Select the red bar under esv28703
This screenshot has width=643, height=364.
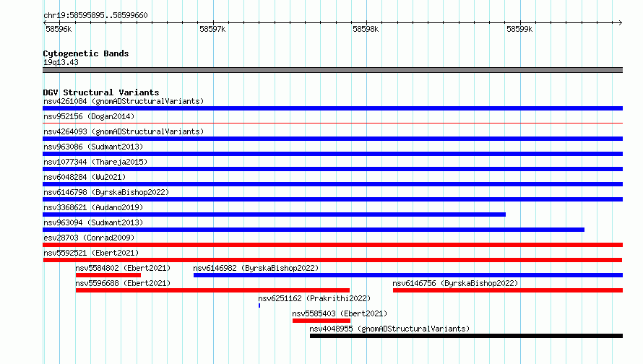332,245
